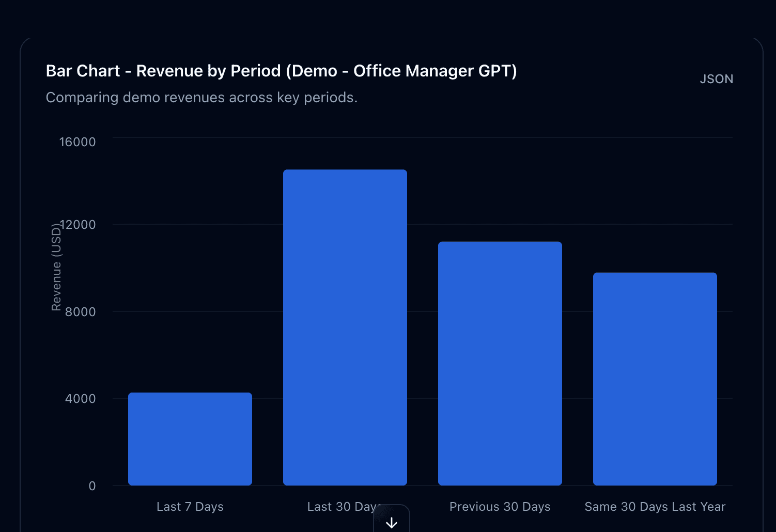Click the download arrow icon below the chart
776x532 pixels.
392,522
